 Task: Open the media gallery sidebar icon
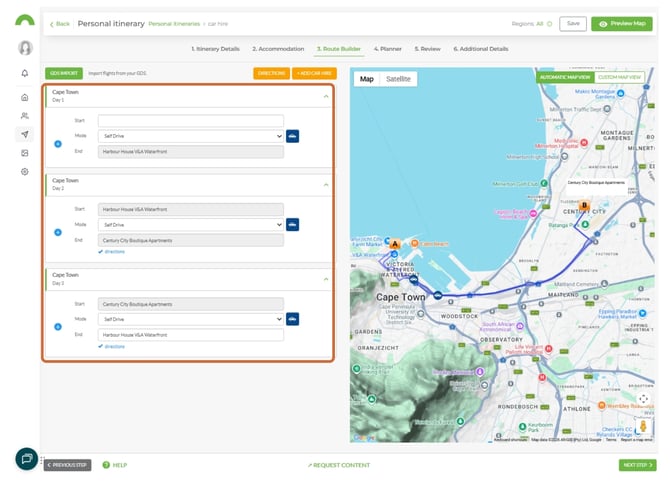pyautogui.click(x=25, y=153)
